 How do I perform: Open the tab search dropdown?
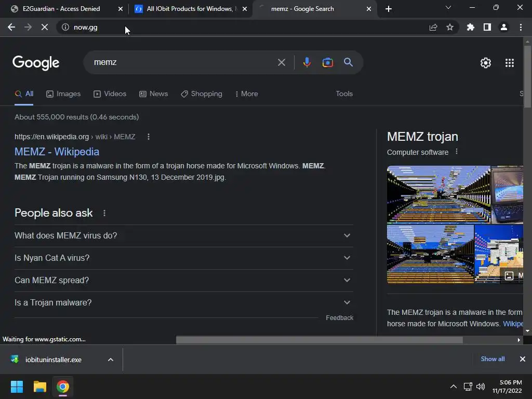448,7
